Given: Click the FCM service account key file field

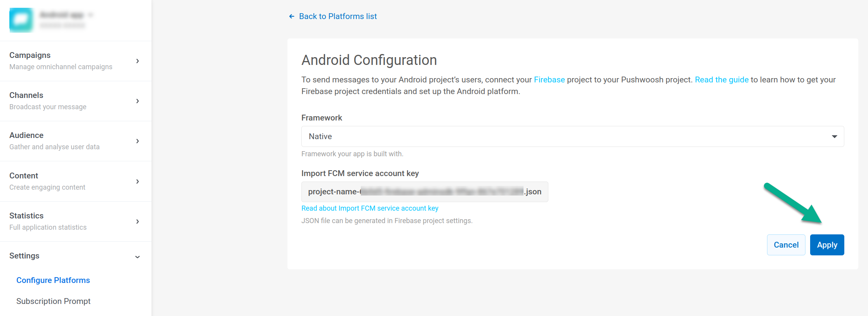Looking at the screenshot, I should coord(424,192).
